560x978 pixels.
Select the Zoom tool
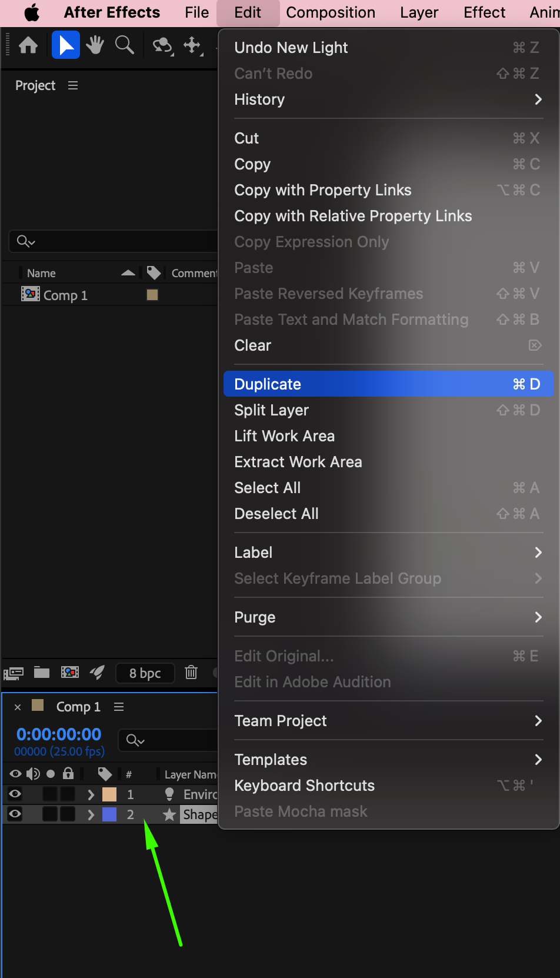124,45
